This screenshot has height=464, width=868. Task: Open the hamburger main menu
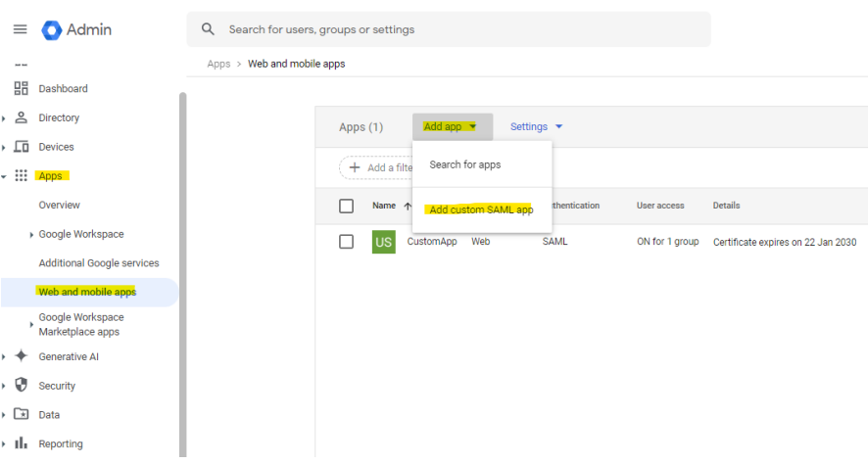(20, 29)
